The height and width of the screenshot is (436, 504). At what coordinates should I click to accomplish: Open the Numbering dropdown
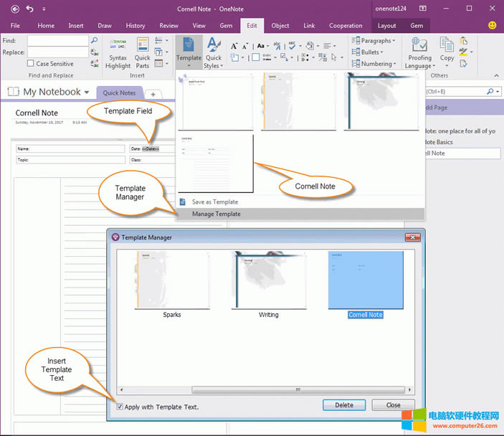pos(375,64)
